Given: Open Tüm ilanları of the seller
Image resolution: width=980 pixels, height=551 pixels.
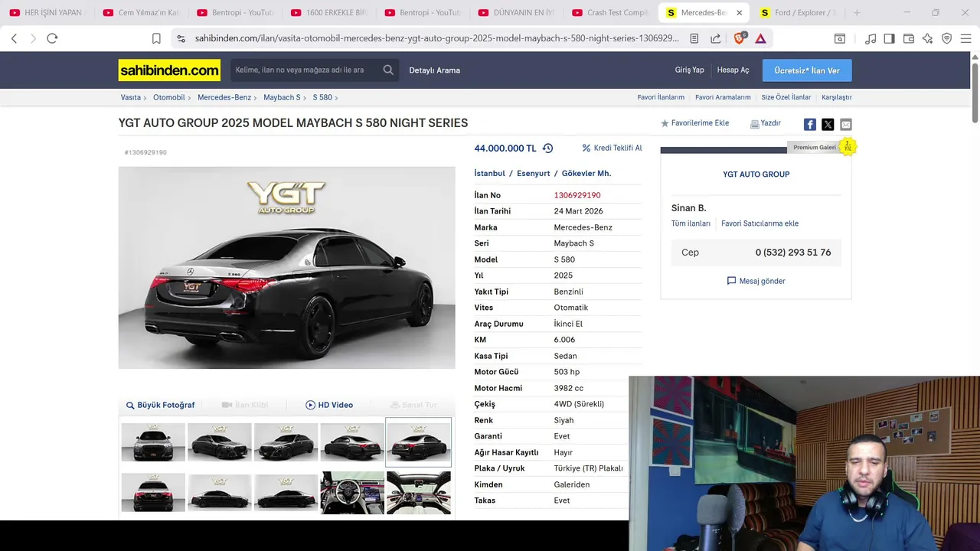Looking at the screenshot, I should point(691,223).
